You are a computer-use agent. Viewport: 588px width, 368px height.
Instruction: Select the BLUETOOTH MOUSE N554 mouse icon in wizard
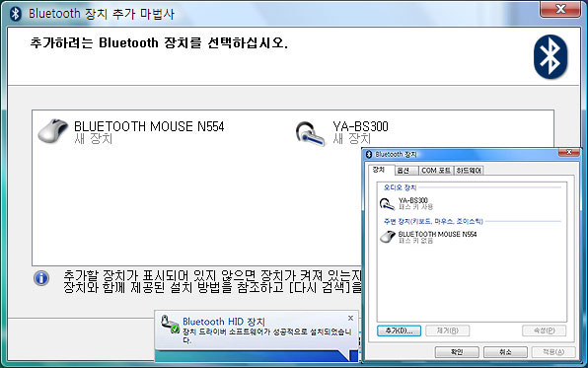53,130
